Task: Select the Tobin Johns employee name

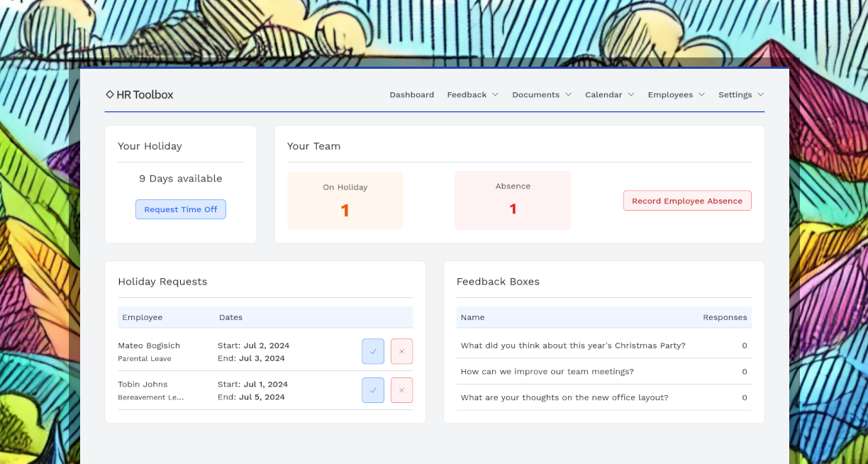Action: pos(143,384)
